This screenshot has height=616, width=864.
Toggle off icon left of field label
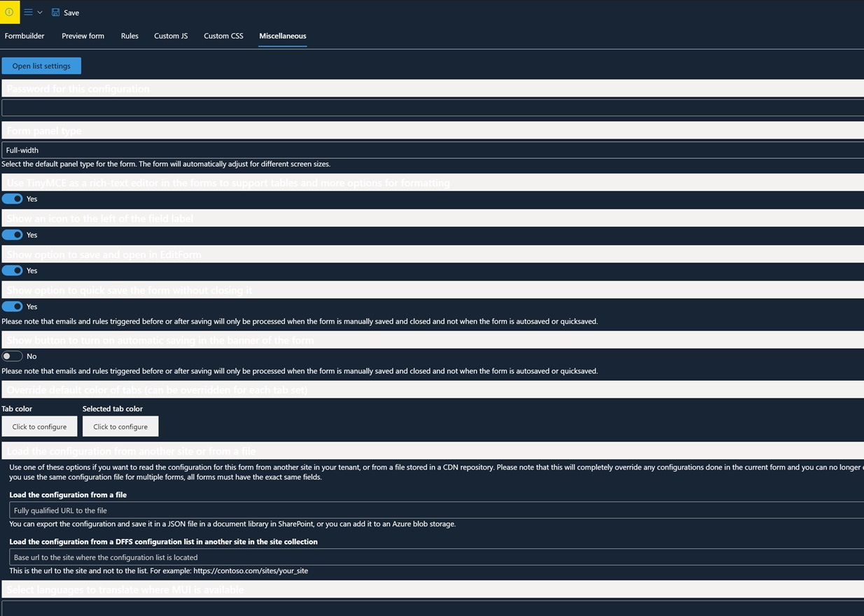13,234
